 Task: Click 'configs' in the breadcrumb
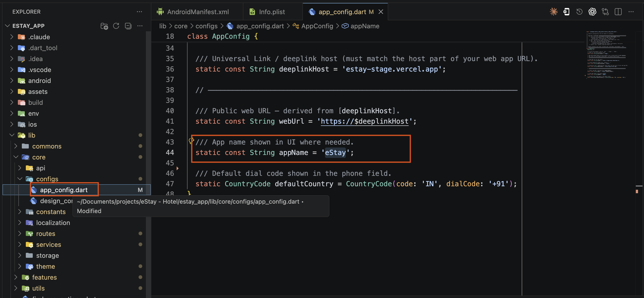[x=206, y=26]
